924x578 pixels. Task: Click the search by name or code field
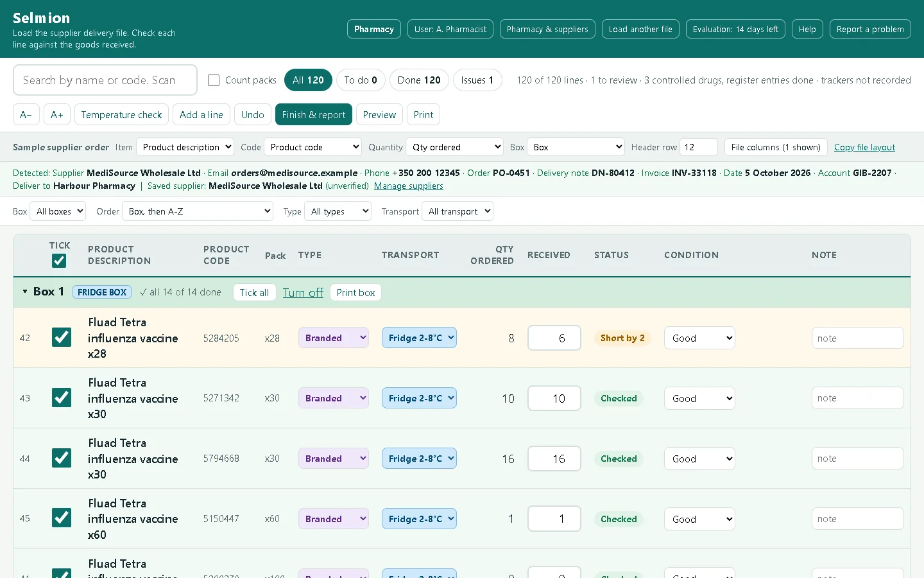(x=105, y=80)
